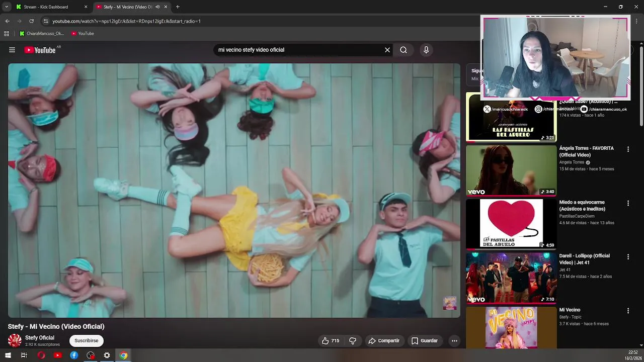Open Stefy Oficial channel avatar
This screenshot has width=644, height=362.
click(15, 341)
